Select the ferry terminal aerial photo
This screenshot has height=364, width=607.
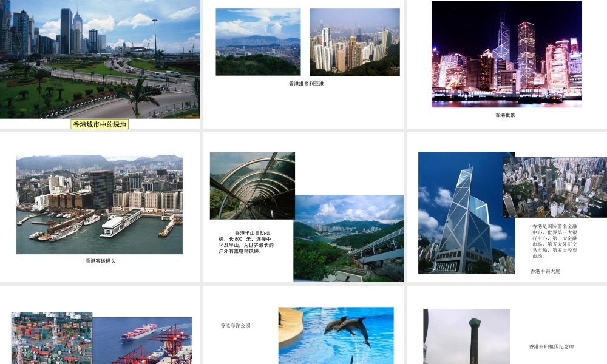pyautogui.click(x=100, y=204)
